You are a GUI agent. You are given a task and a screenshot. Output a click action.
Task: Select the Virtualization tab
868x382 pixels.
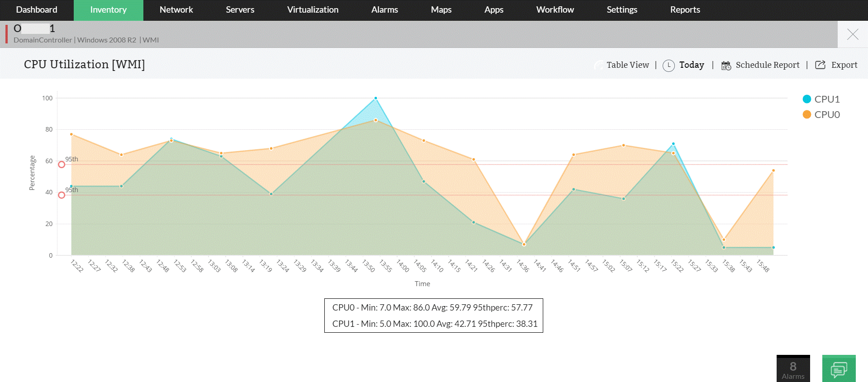coord(313,10)
